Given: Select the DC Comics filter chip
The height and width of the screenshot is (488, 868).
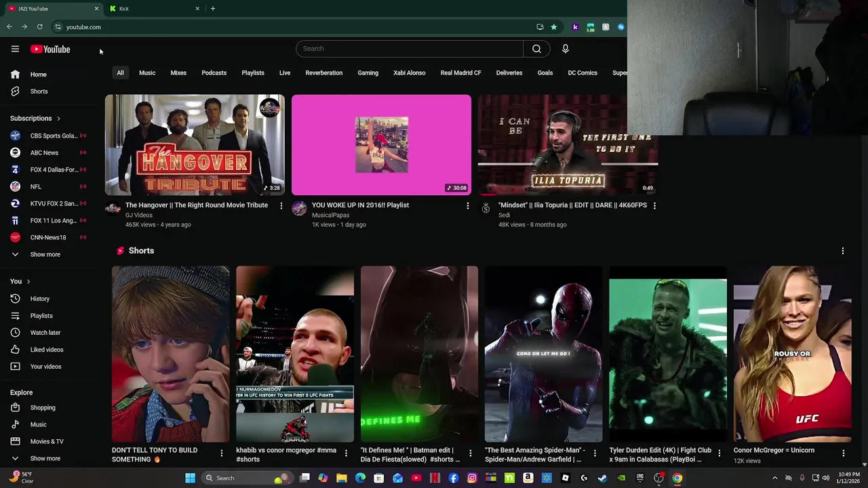Looking at the screenshot, I should coord(583,73).
